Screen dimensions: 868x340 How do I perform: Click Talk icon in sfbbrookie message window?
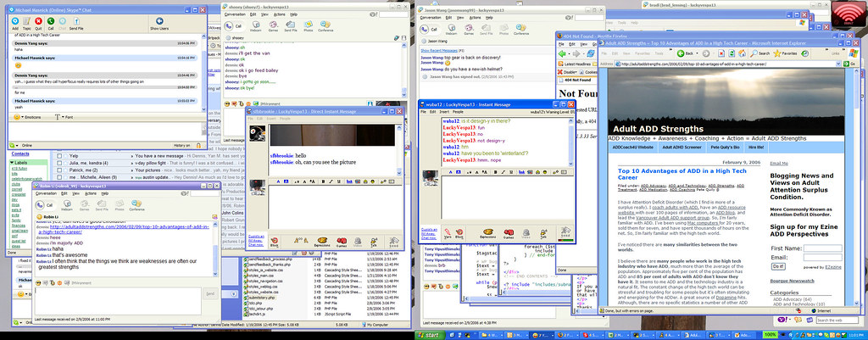coord(374,241)
